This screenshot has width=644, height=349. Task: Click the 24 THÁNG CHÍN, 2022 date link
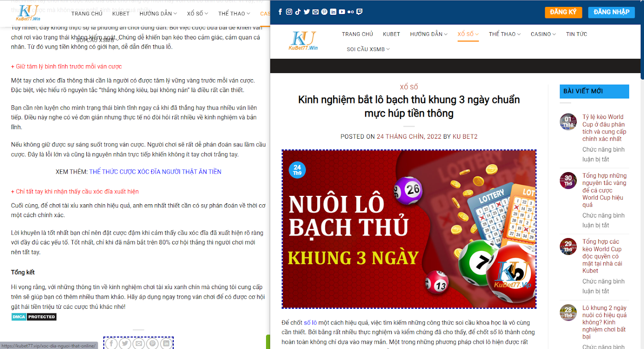[x=409, y=137]
